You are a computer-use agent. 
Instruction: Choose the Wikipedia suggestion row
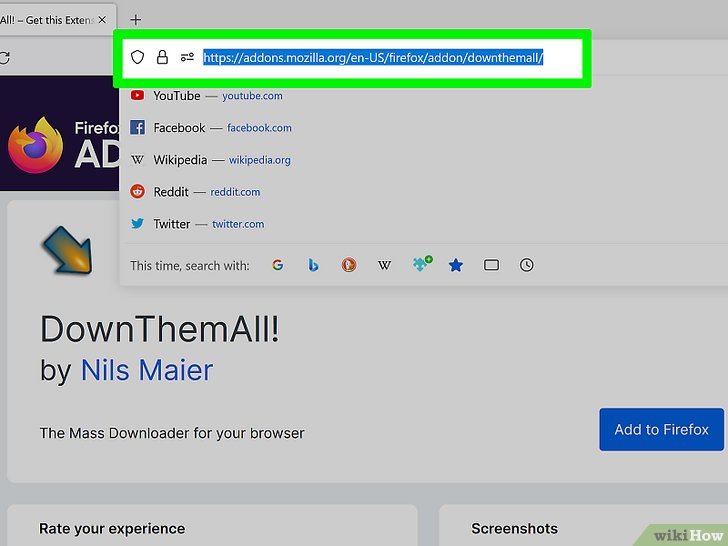(423, 160)
